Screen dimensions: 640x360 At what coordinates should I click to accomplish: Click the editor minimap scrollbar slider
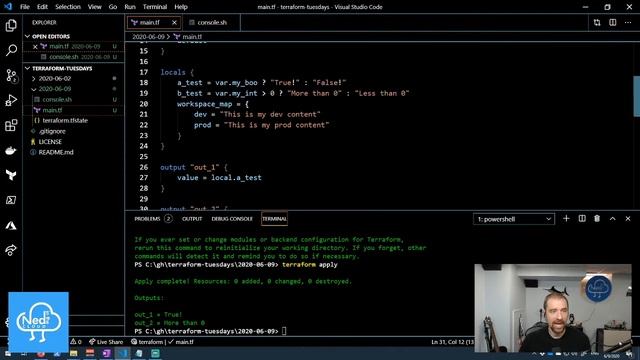point(636,97)
